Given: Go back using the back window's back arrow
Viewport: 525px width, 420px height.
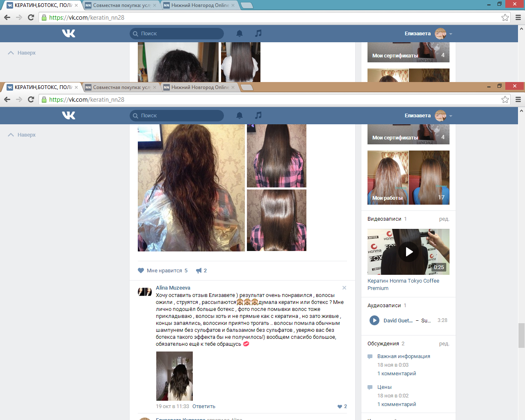Looking at the screenshot, I should coord(7,18).
